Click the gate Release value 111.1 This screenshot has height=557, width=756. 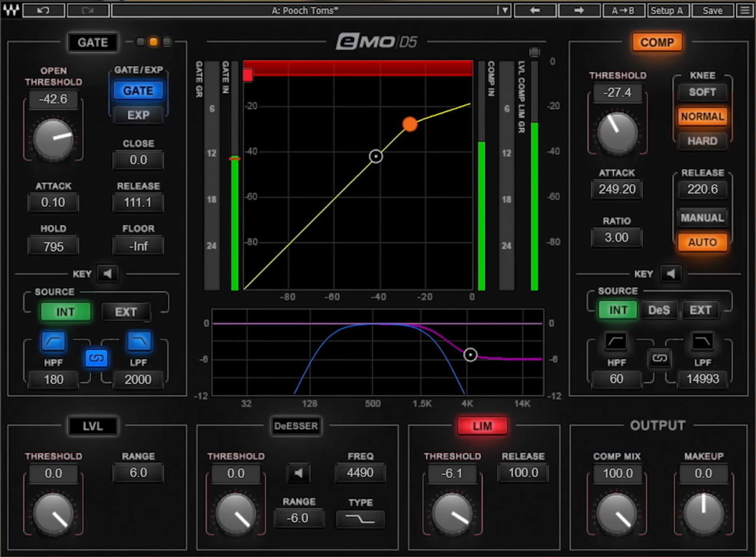pos(138,203)
